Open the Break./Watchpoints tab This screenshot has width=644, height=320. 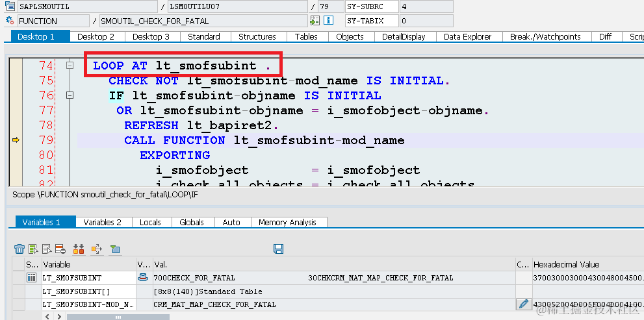[x=545, y=36]
